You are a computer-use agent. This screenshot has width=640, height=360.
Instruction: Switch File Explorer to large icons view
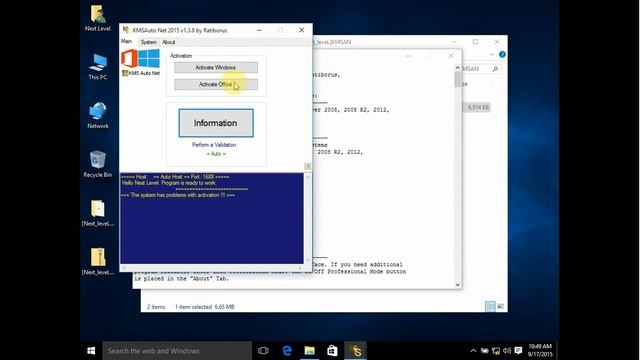coord(500,307)
